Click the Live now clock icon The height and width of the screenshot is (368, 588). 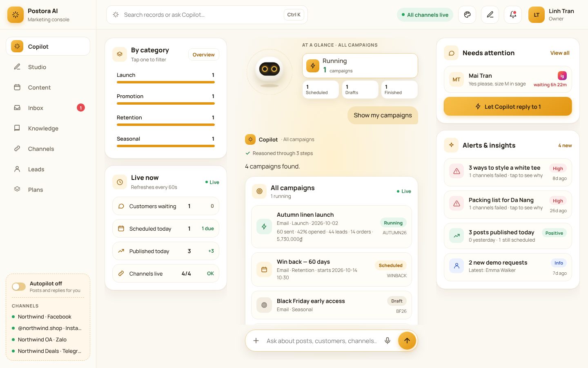tap(120, 182)
